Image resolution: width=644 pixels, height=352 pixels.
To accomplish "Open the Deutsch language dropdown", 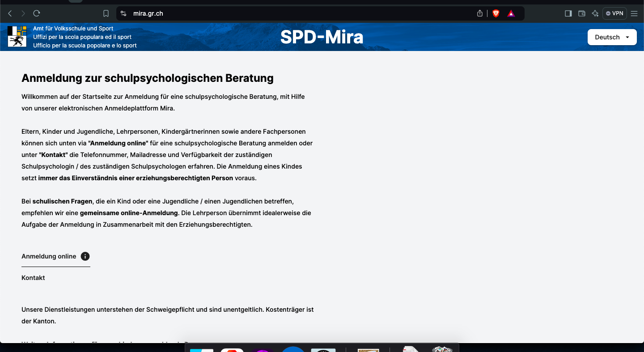I will point(612,37).
